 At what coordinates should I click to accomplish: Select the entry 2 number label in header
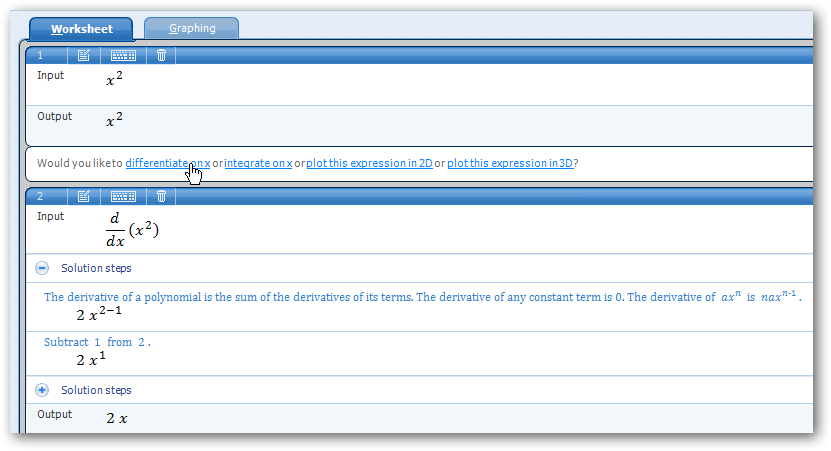tap(40, 196)
